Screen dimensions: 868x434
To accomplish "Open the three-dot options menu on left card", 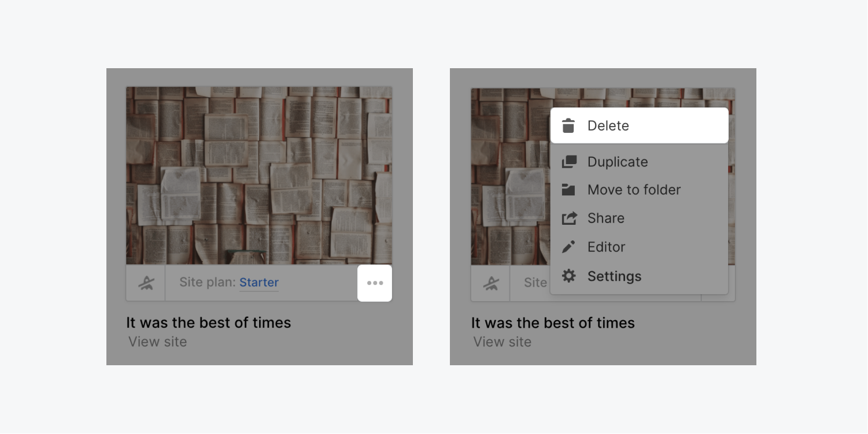I will pos(375,283).
